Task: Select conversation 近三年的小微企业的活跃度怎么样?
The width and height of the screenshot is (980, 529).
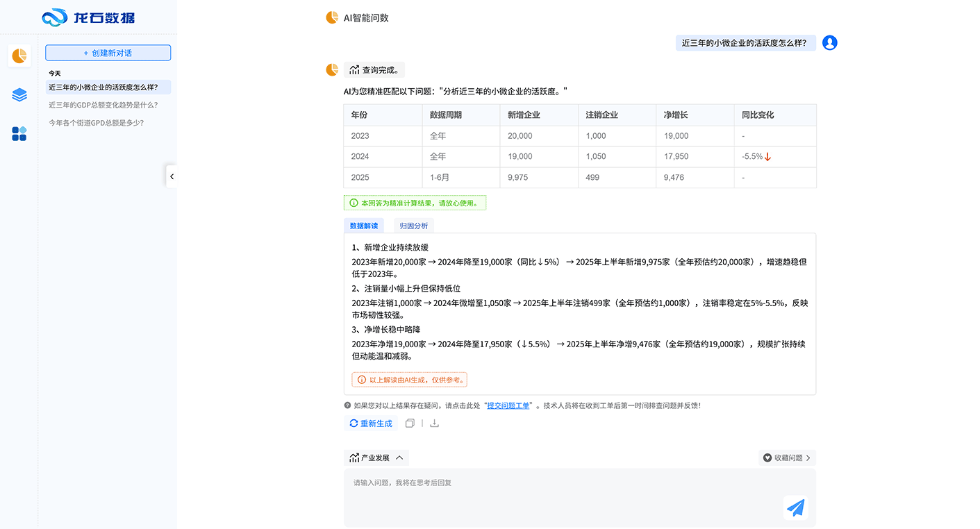Action: coord(108,87)
